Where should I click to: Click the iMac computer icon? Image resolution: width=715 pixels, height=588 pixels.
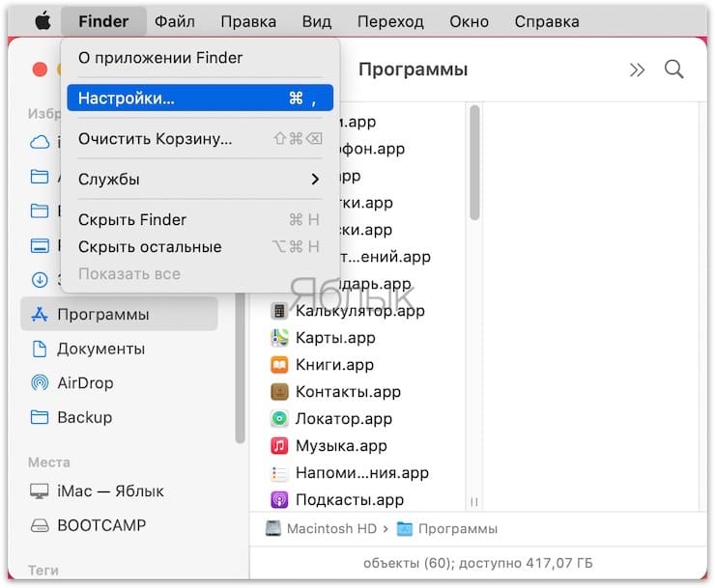[x=40, y=490]
